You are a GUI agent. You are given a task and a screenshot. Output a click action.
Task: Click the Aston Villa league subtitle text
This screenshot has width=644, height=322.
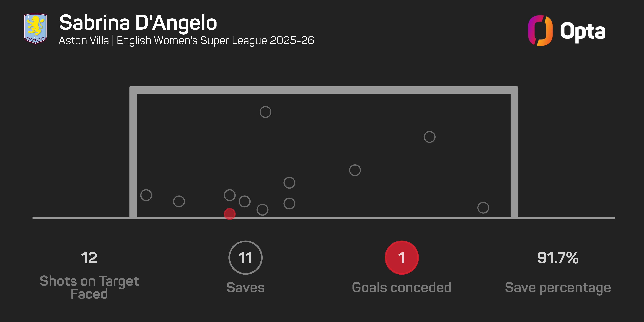coord(186,41)
